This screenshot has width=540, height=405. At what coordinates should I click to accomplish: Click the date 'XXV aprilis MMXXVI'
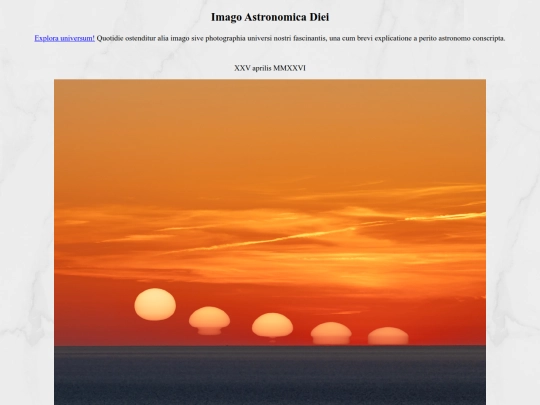(270, 68)
